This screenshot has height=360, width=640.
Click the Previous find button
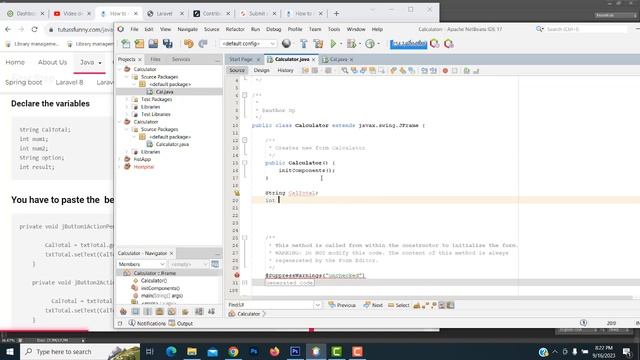point(342,305)
